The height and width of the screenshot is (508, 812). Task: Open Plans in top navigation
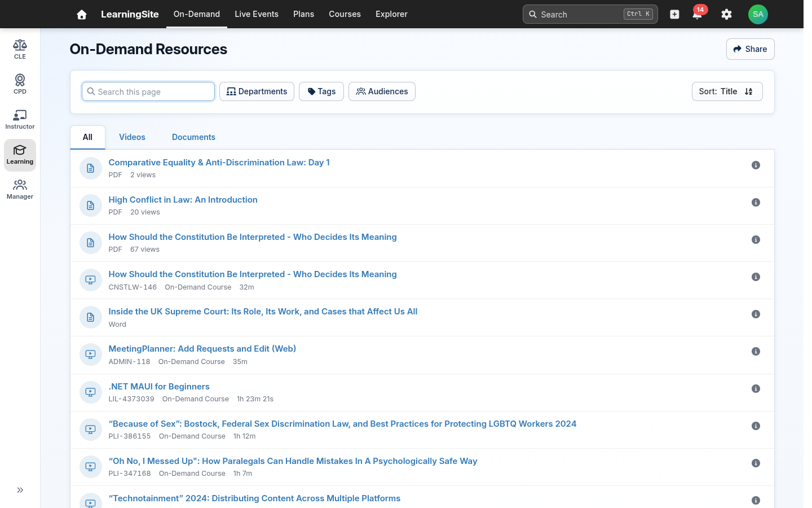pos(303,14)
